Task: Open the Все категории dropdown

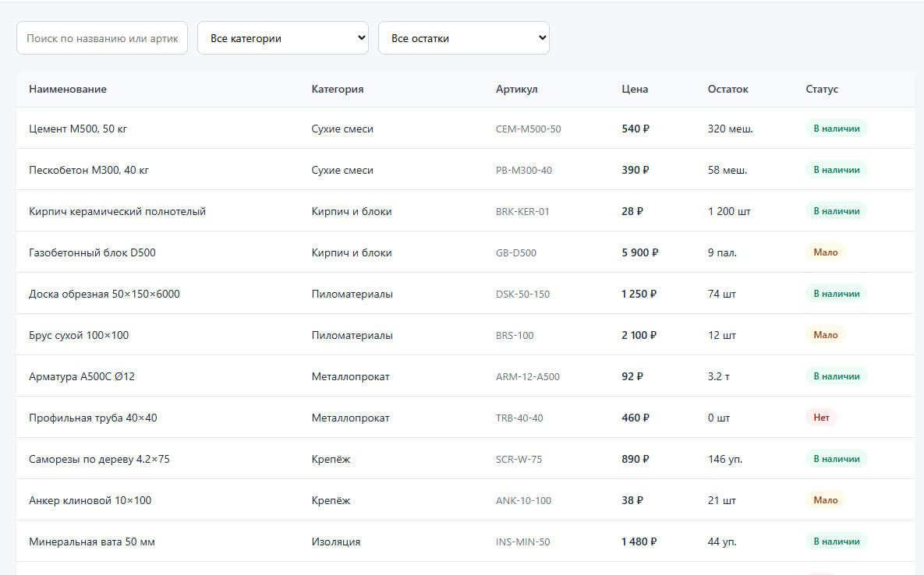Action: click(x=283, y=38)
